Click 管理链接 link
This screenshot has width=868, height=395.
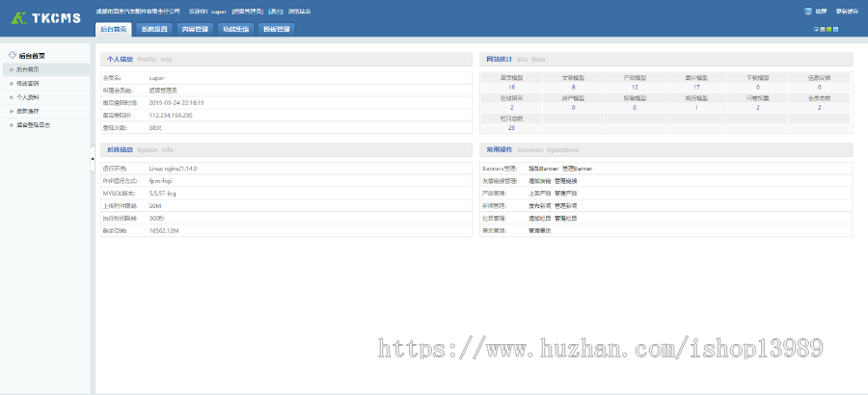566,181
